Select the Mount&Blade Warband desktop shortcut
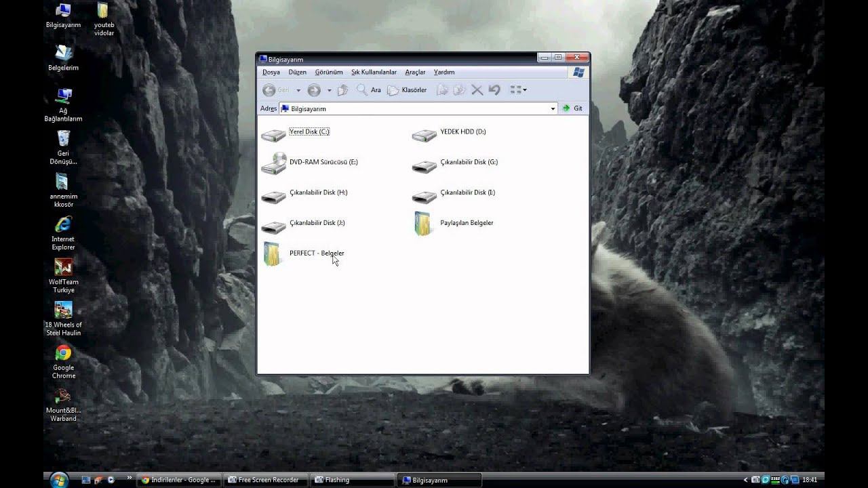Screen dimensions: 868x488 [63, 404]
